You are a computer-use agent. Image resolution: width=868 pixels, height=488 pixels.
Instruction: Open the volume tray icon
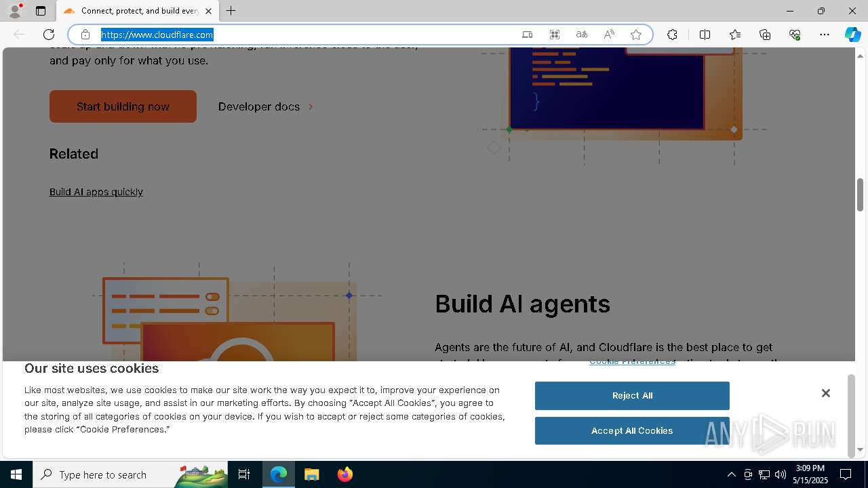point(781,474)
